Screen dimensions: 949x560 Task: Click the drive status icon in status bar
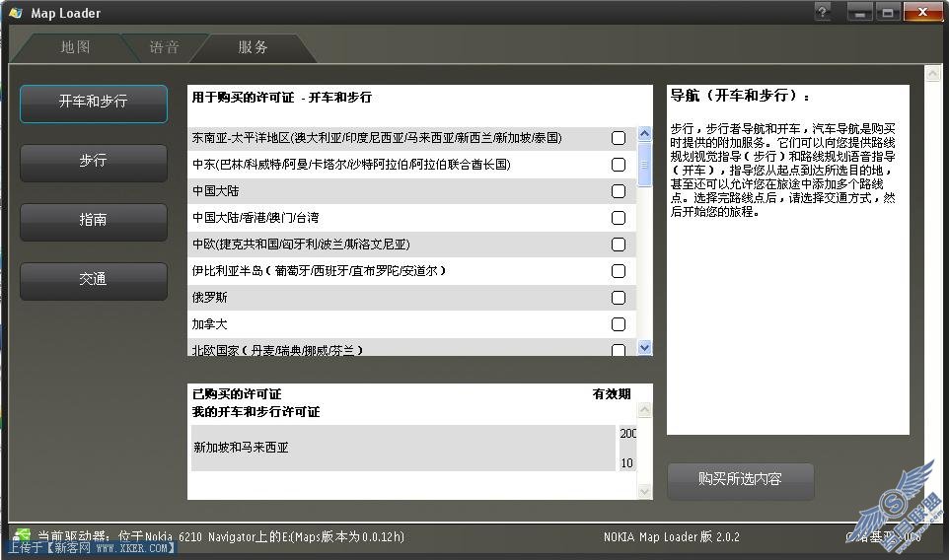[x=22, y=535]
